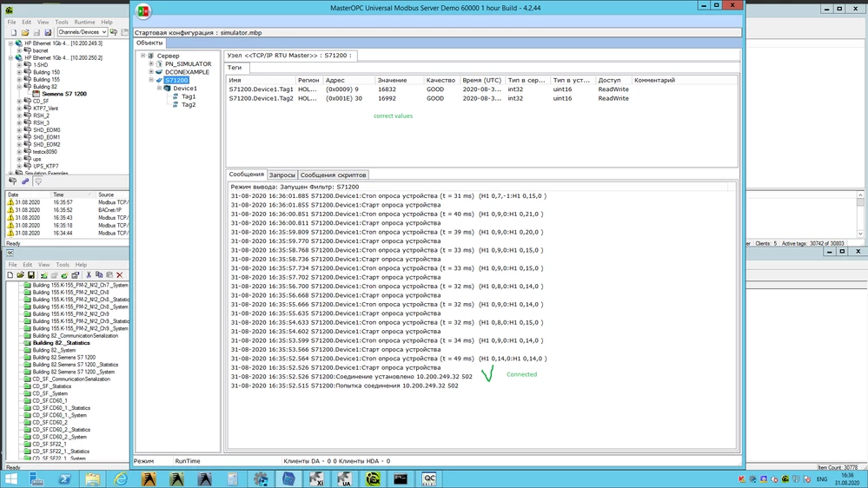Viewport: 868px width, 488px height.
Task: Switch to the Сообщения скриптов tab
Action: tap(333, 175)
